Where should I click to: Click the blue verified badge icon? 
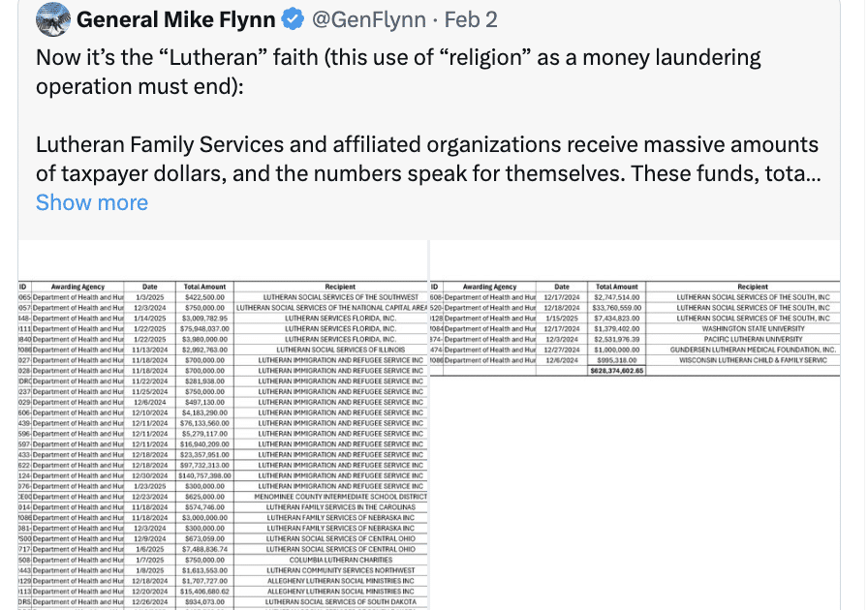coord(293,19)
